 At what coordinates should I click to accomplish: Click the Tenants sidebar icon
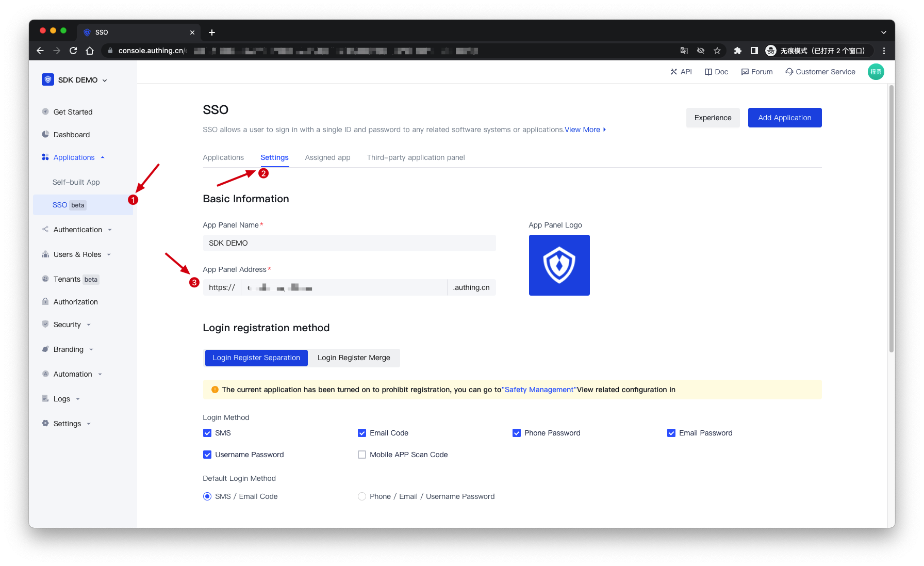point(45,279)
